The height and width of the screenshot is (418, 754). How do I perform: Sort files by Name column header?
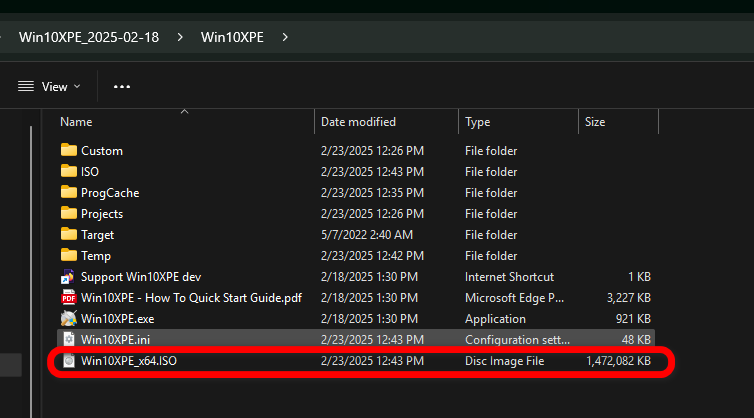pos(76,122)
